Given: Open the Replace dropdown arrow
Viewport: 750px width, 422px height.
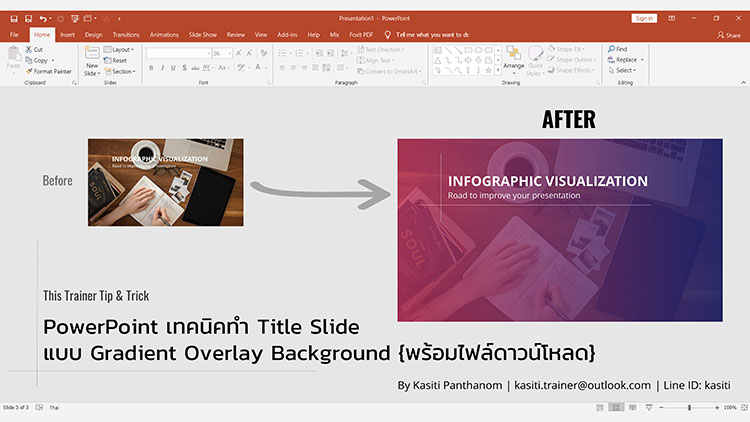Looking at the screenshot, I should (642, 60).
